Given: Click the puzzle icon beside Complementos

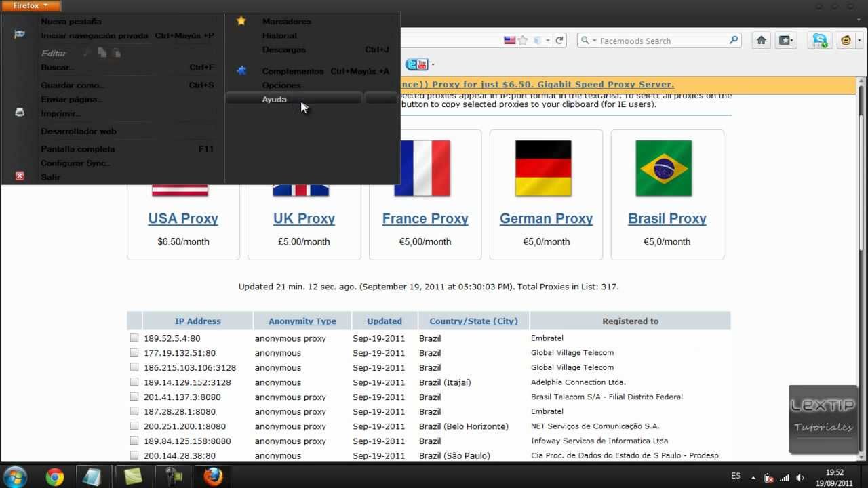Looking at the screenshot, I should pyautogui.click(x=241, y=70).
